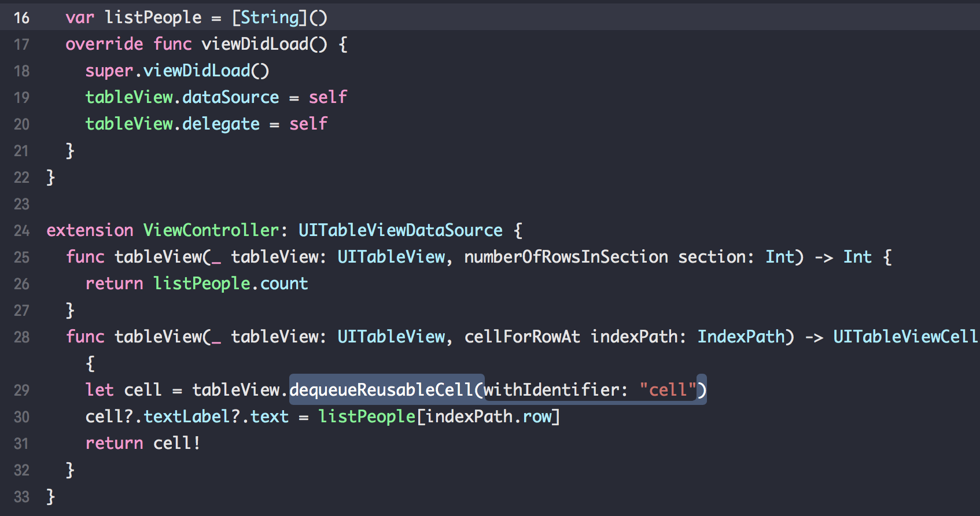
Task: Click 'viewDidLoad()' function name on line 17
Action: (x=264, y=44)
